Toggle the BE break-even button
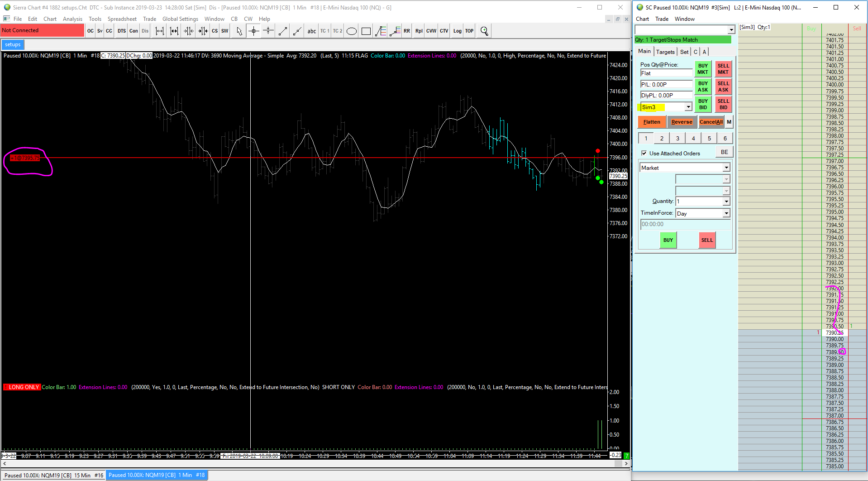This screenshot has height=481, width=868. click(x=724, y=152)
